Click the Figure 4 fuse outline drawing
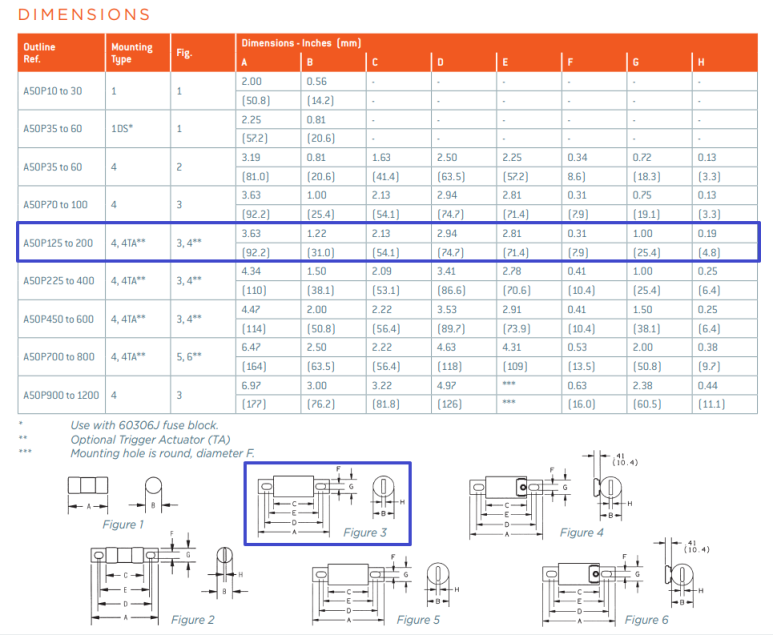This screenshot has width=773, height=635. (x=552, y=495)
